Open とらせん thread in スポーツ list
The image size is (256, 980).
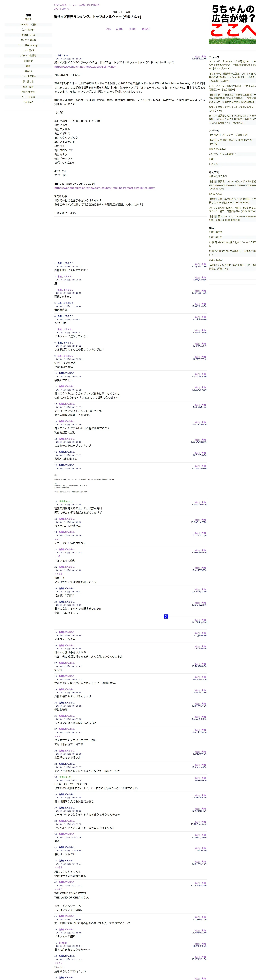(x=213, y=164)
